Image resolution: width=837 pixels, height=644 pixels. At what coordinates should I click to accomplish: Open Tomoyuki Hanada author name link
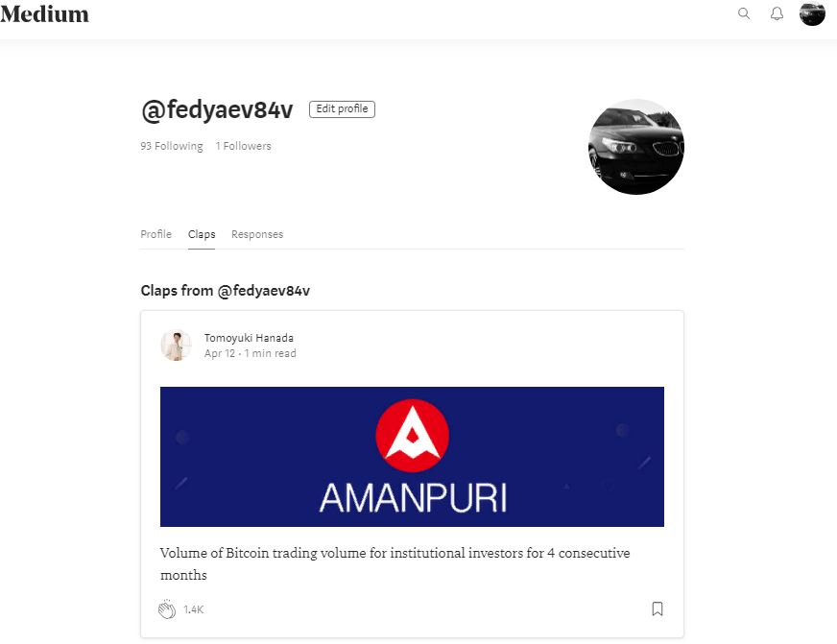click(x=249, y=338)
